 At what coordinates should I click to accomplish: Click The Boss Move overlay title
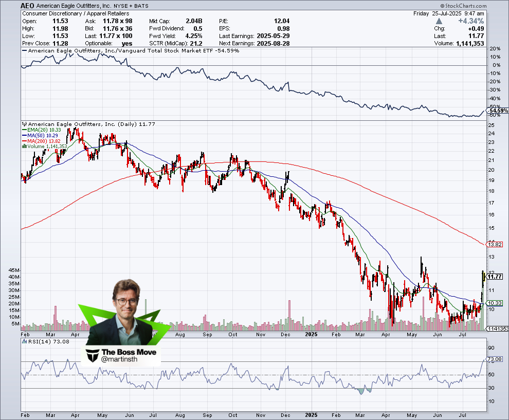tap(129, 352)
